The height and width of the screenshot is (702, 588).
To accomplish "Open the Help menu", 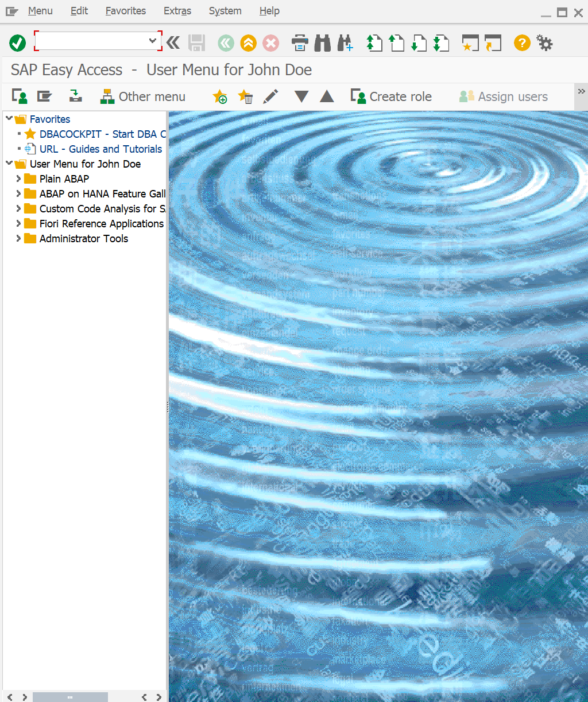I will (269, 11).
